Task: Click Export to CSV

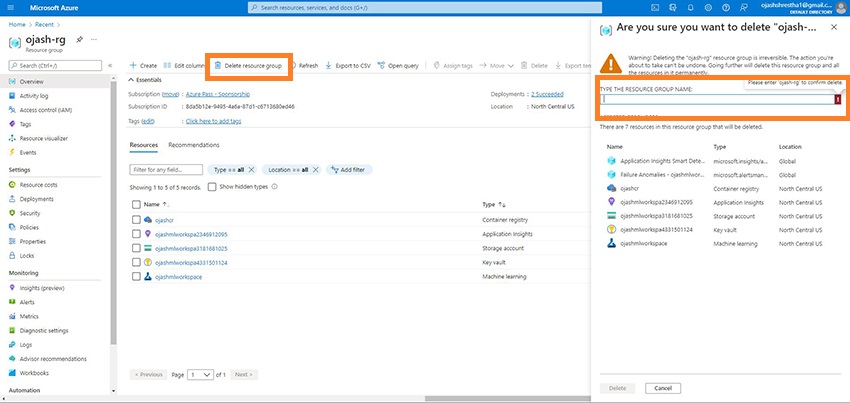Action: [x=347, y=66]
